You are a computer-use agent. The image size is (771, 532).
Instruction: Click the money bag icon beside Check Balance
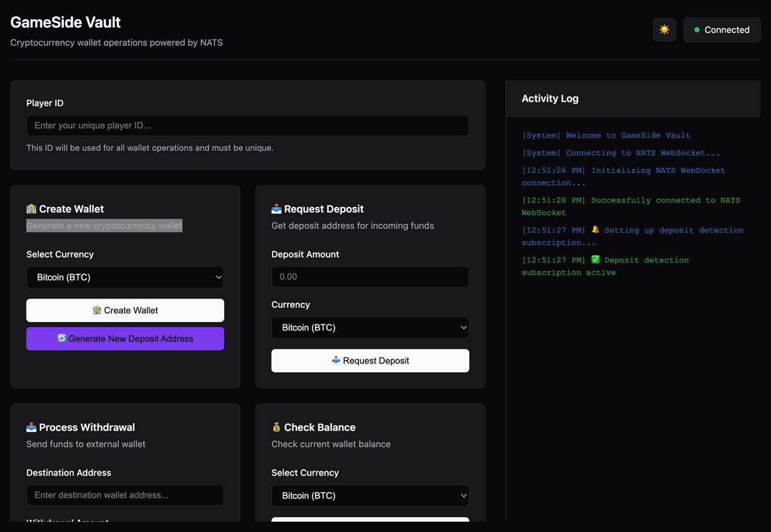(x=276, y=427)
